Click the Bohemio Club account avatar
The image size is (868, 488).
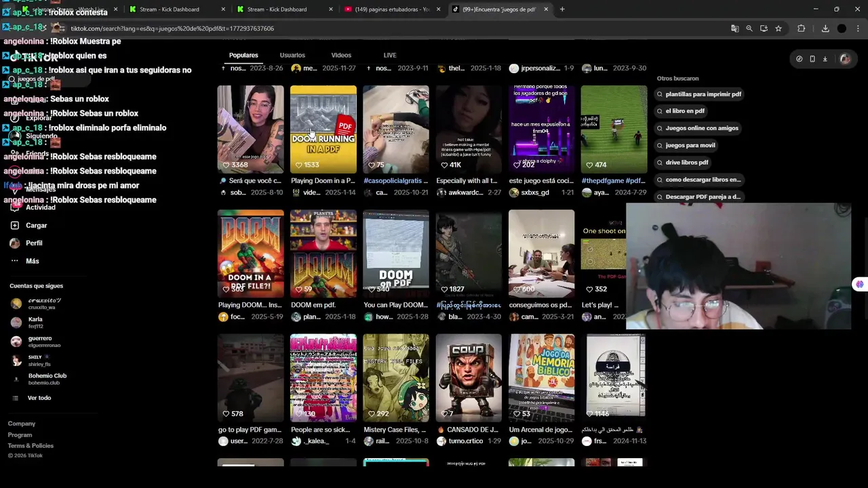[x=16, y=380]
